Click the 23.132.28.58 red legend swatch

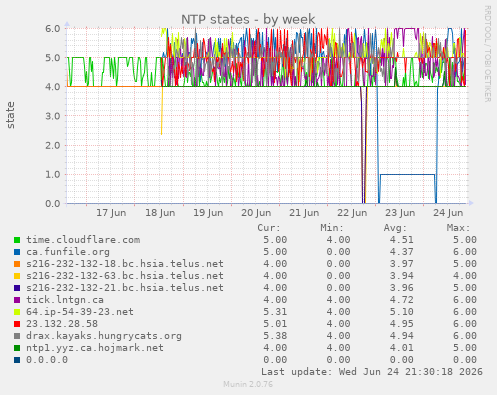tap(17, 324)
